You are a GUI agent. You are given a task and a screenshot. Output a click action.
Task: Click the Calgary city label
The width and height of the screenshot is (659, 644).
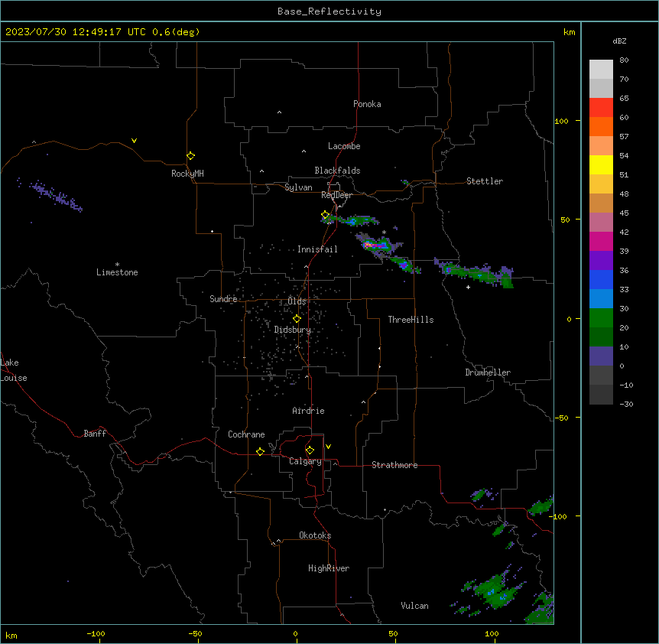click(x=305, y=461)
